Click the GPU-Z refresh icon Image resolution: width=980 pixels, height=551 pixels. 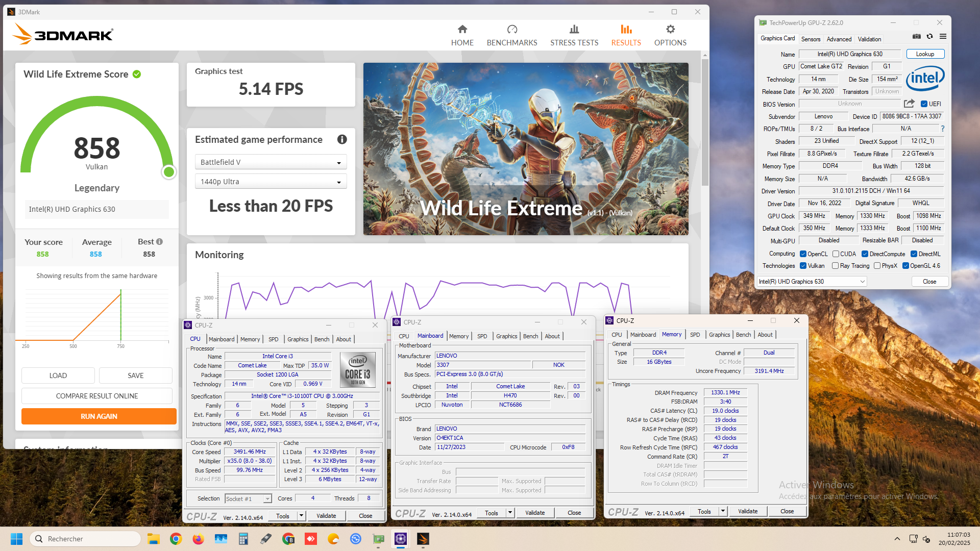tap(930, 36)
